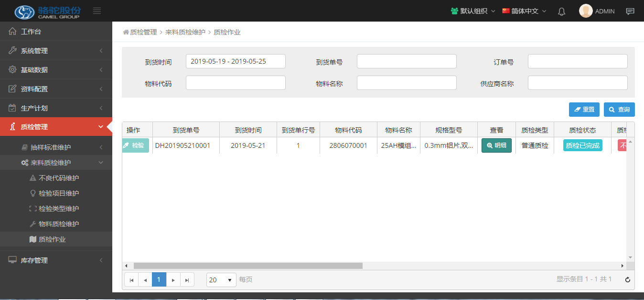Click cell 2019-05-21
644x300 pixels.
point(248,145)
